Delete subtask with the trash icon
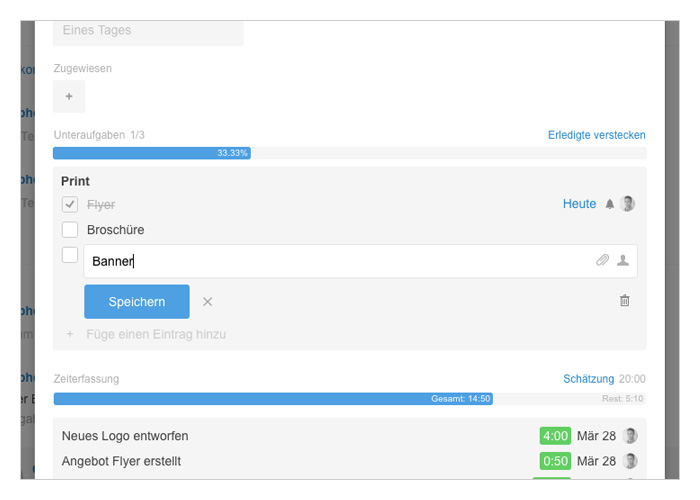 point(625,300)
